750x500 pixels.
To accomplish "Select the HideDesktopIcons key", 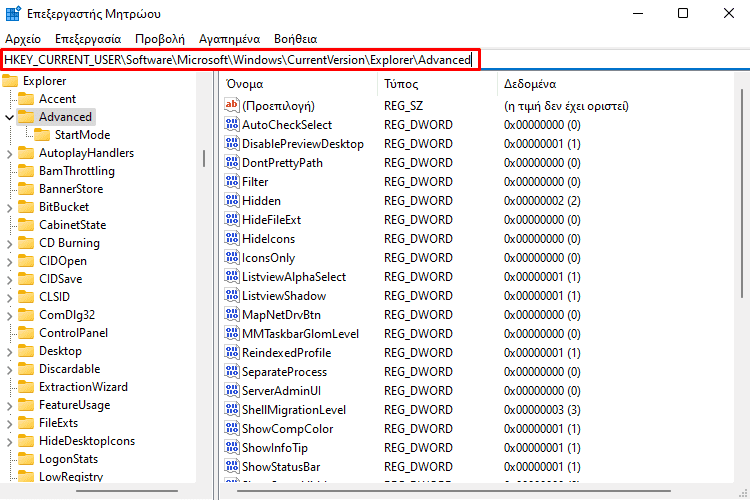I will click(87, 441).
